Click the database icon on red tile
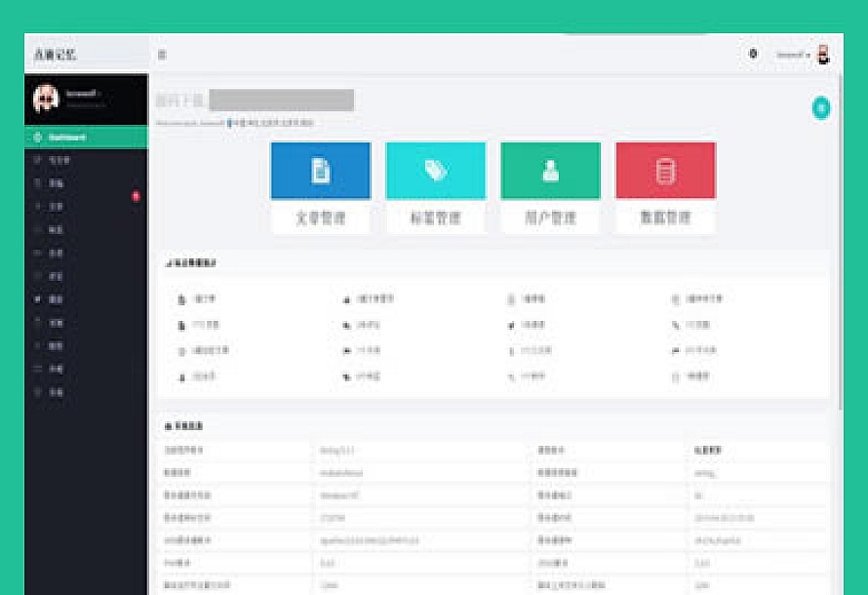868x595 pixels. coord(665,171)
